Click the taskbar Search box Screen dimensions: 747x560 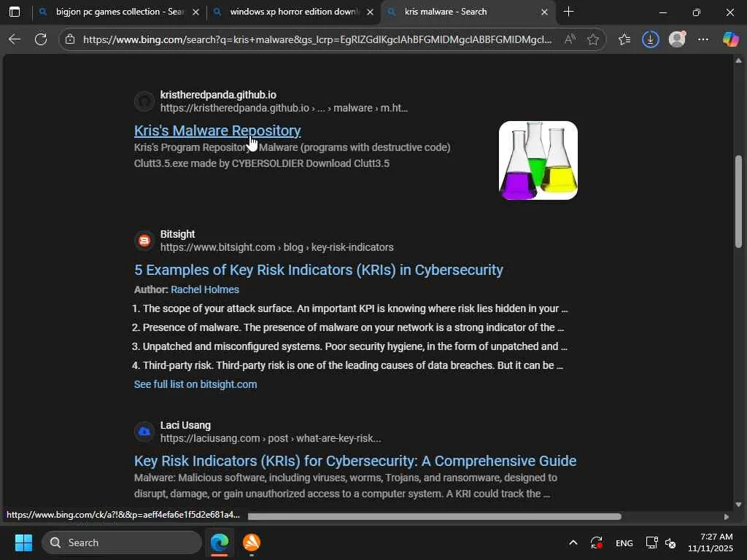click(x=122, y=542)
